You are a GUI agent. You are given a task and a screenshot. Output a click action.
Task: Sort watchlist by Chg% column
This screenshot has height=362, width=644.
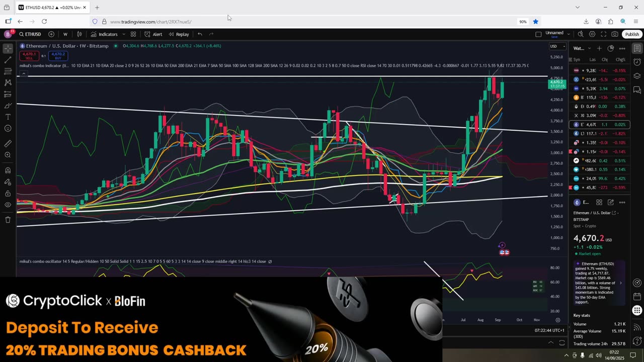click(620, 59)
